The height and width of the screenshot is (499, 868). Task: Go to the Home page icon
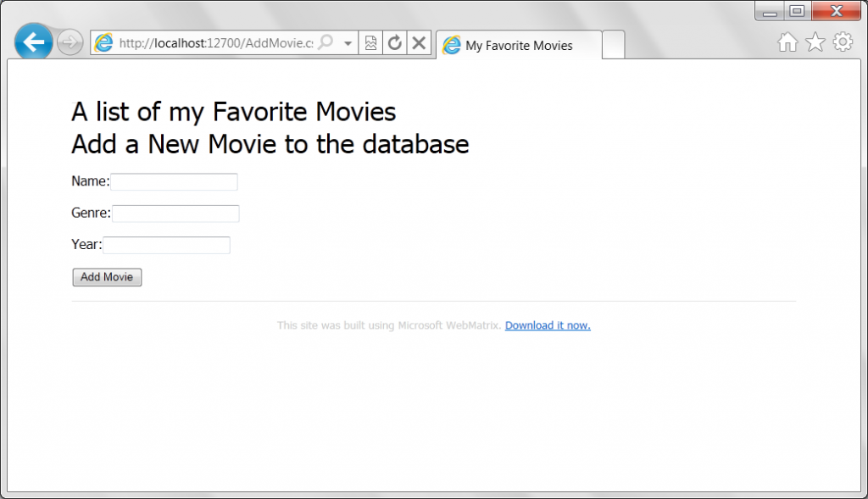click(x=787, y=42)
